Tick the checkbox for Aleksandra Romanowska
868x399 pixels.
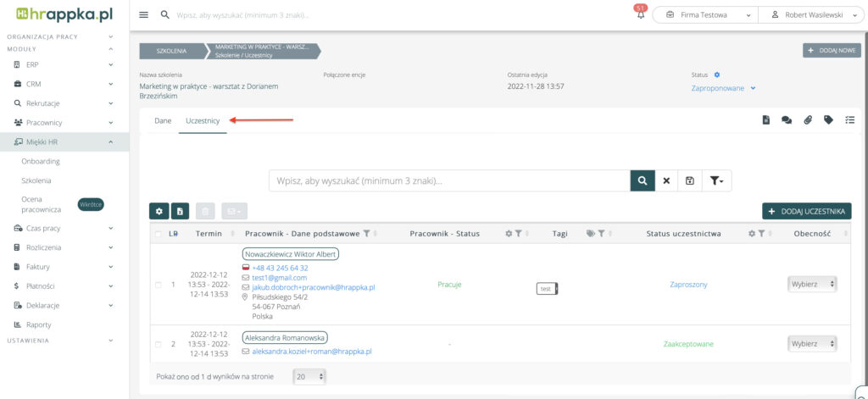(x=158, y=344)
